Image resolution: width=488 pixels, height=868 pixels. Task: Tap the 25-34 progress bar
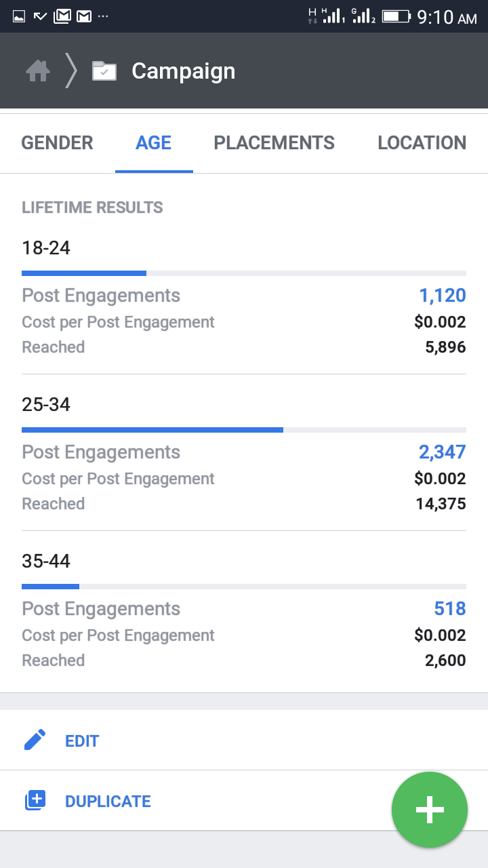pos(244,430)
